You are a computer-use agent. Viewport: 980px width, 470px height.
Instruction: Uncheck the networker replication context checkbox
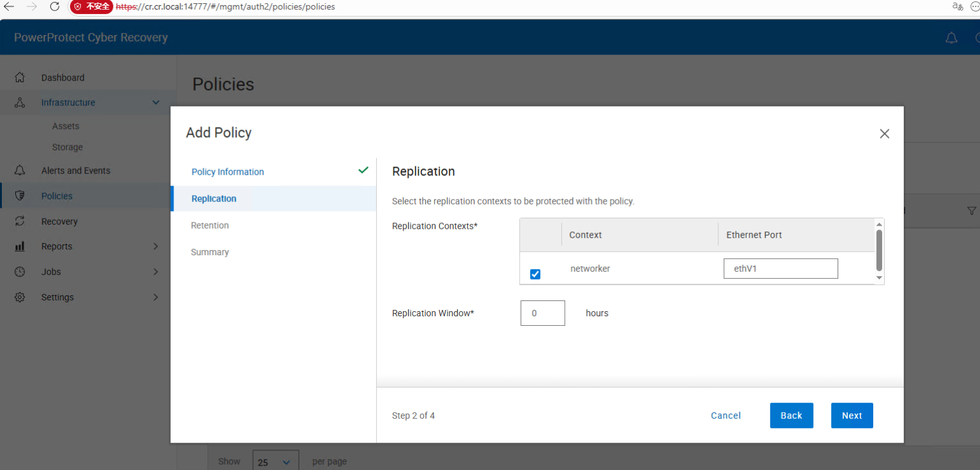click(535, 274)
